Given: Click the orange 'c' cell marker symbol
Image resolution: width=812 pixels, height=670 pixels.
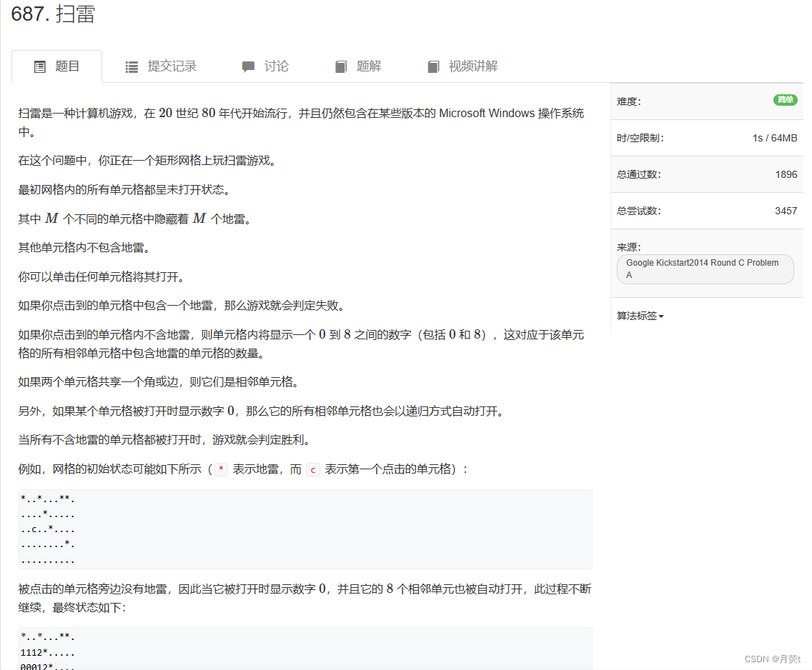Looking at the screenshot, I should (312, 470).
